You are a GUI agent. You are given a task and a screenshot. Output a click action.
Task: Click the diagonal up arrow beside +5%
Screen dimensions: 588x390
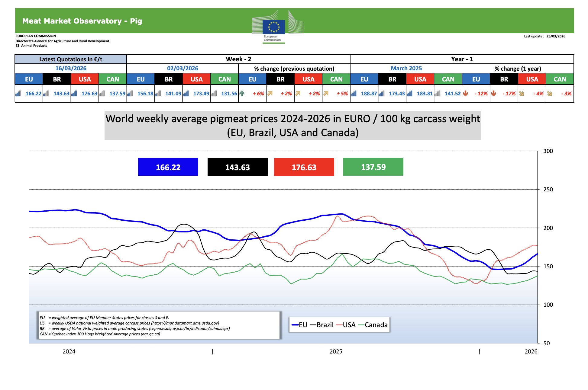pos(326,94)
